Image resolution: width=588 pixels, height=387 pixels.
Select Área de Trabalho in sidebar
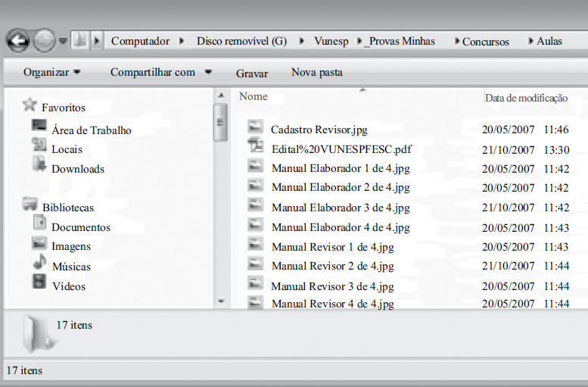tap(91, 130)
